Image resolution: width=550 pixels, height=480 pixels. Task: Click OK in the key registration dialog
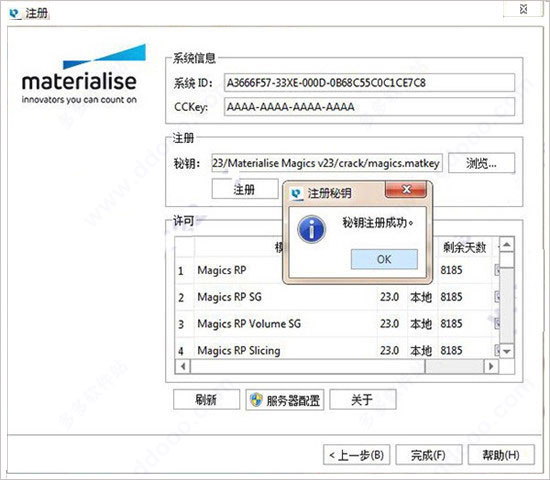[384, 259]
